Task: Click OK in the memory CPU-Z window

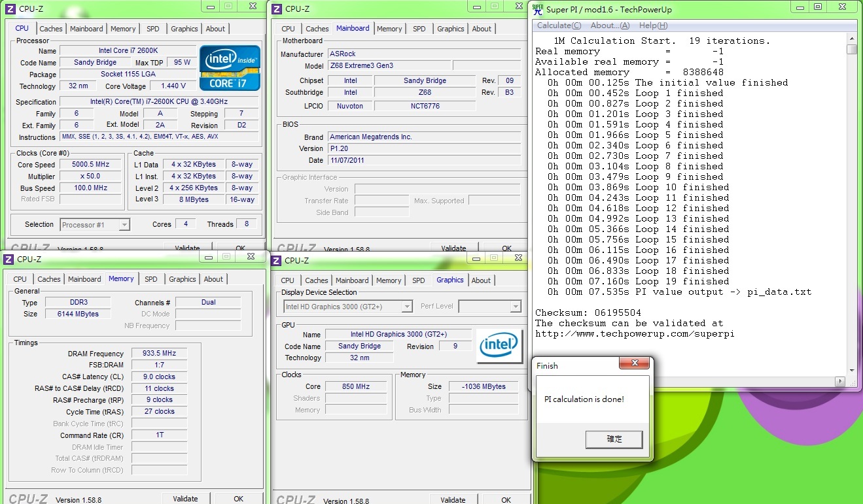Action: point(238,499)
